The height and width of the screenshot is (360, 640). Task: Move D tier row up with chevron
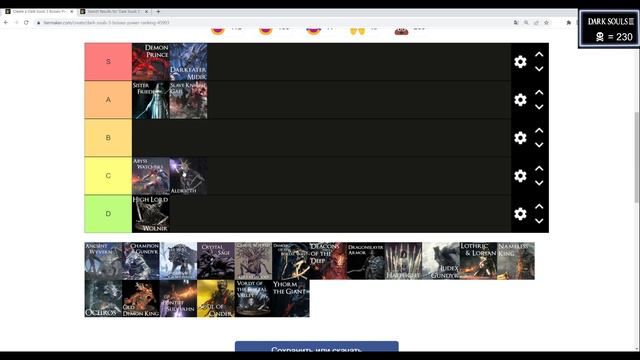pos(539,206)
